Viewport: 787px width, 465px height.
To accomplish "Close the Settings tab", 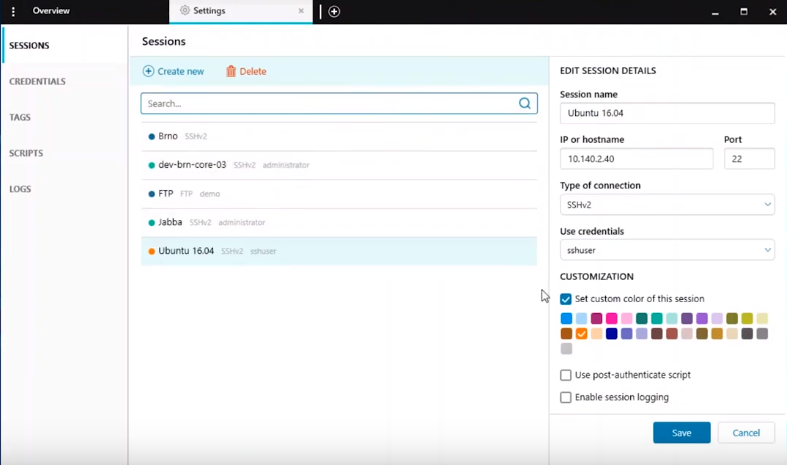I will (x=301, y=11).
